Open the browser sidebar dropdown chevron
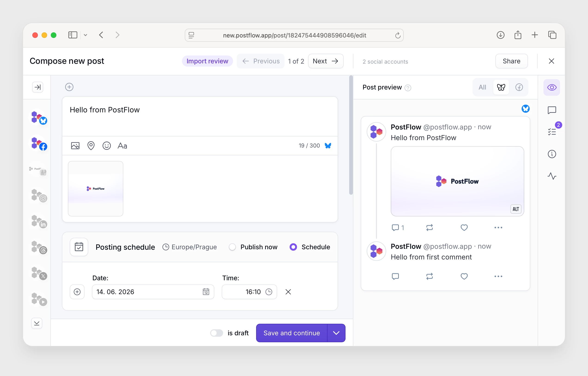 pyautogui.click(x=85, y=35)
